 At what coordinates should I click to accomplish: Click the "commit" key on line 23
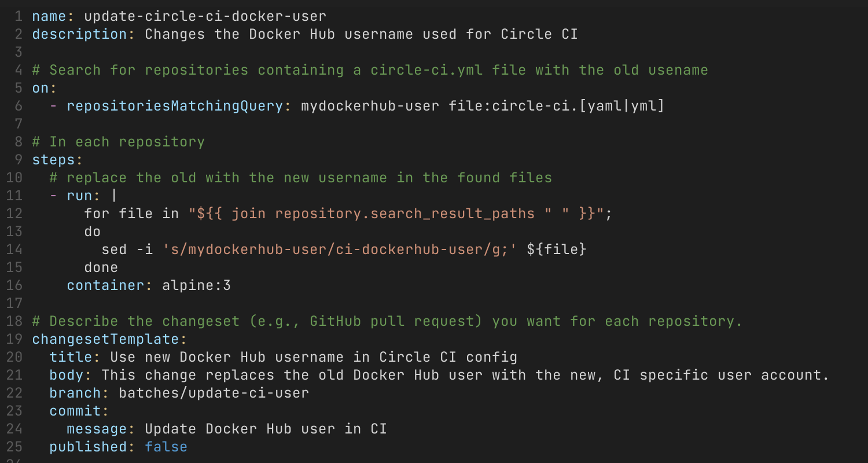(x=75, y=411)
